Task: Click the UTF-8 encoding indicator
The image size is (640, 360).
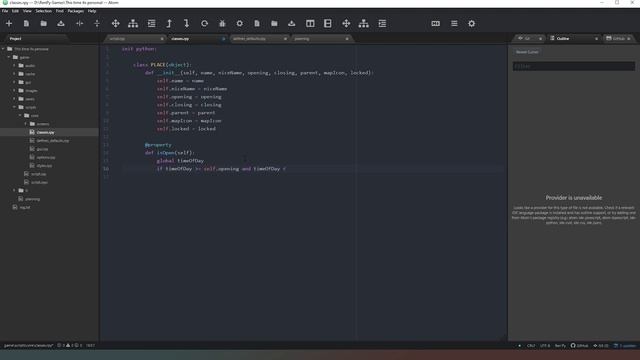Action: pos(545,346)
